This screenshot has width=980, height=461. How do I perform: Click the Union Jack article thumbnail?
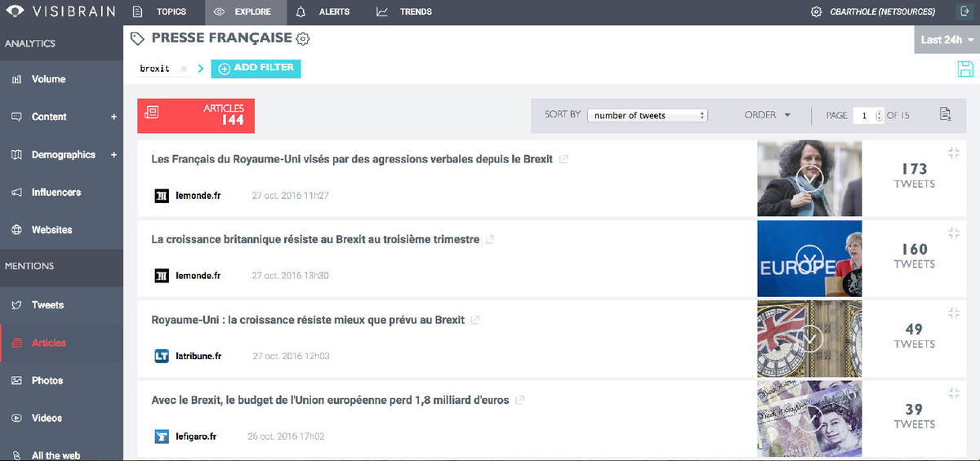tap(809, 339)
